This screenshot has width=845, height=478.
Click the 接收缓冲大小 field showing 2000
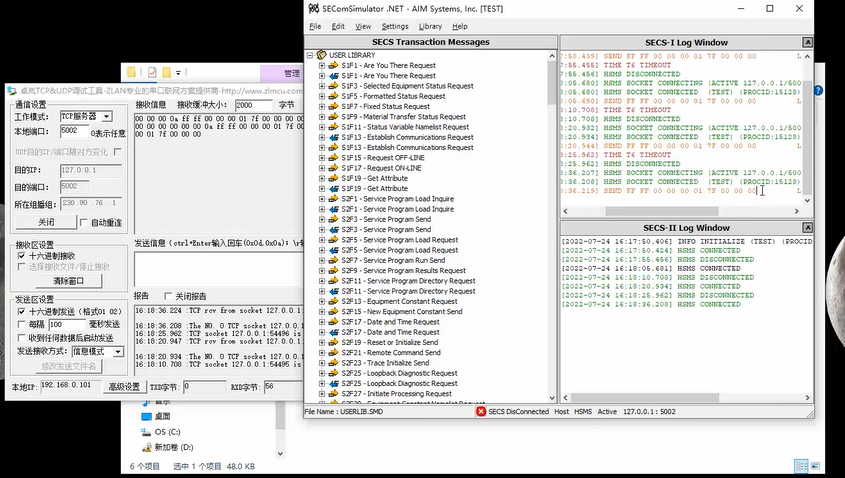[x=253, y=105]
